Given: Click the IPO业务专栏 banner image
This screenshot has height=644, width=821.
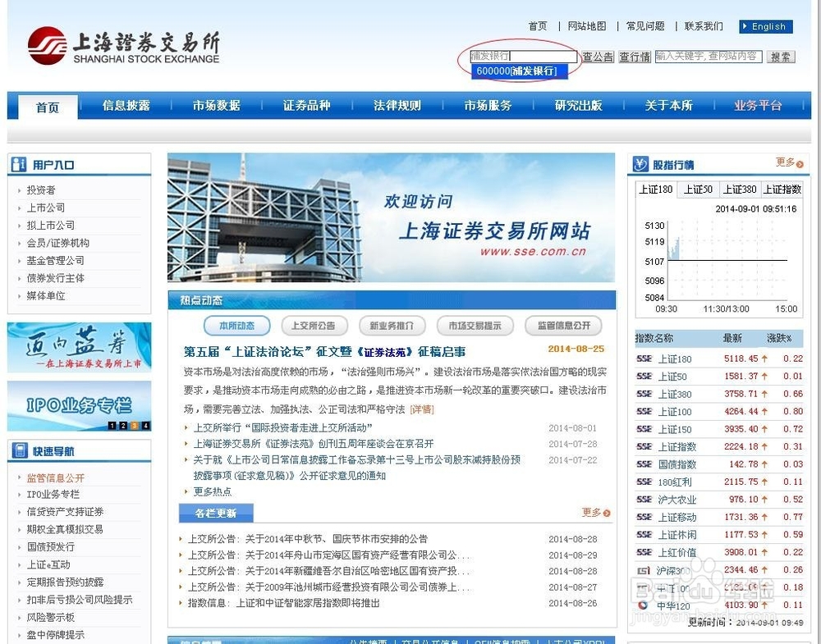Looking at the screenshot, I should 79,406.
